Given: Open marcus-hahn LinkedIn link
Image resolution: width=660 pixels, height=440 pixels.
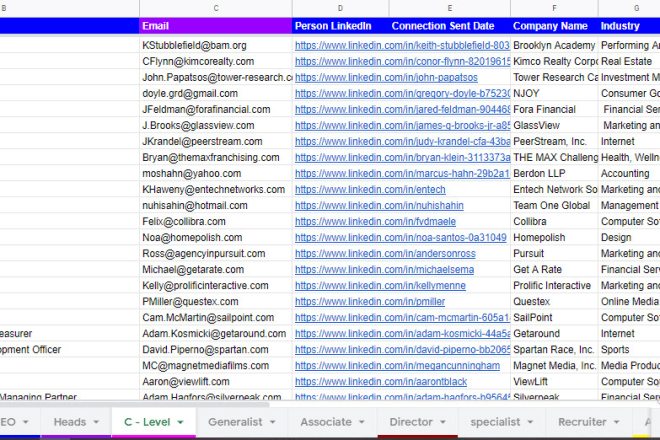Looking at the screenshot, I should pyautogui.click(x=402, y=173).
